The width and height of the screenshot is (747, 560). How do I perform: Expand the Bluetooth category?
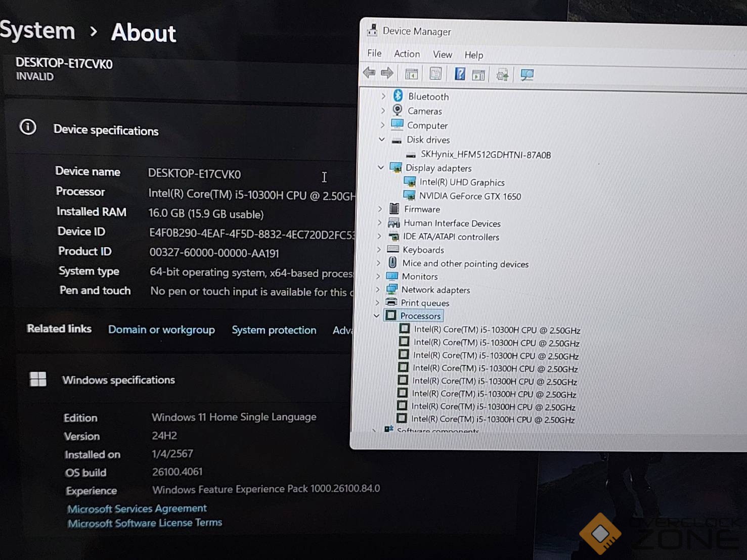(383, 96)
